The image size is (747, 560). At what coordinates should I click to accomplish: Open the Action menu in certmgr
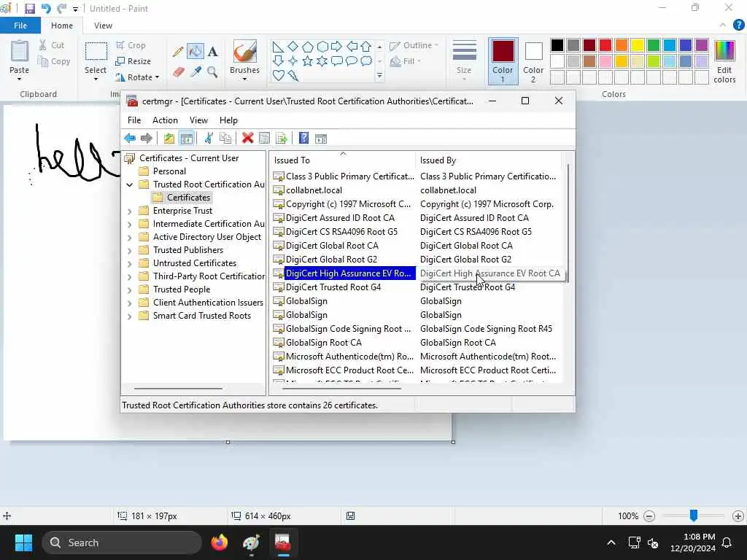tap(165, 120)
